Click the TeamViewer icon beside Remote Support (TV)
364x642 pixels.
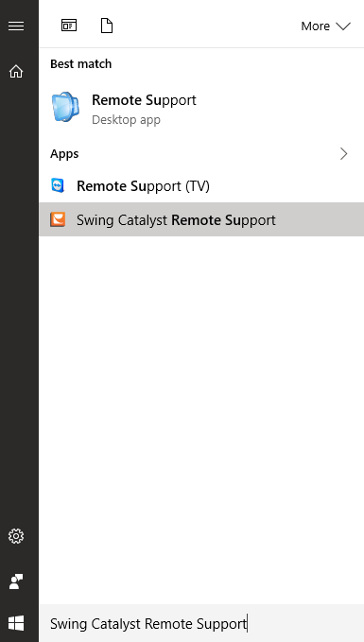point(58,185)
